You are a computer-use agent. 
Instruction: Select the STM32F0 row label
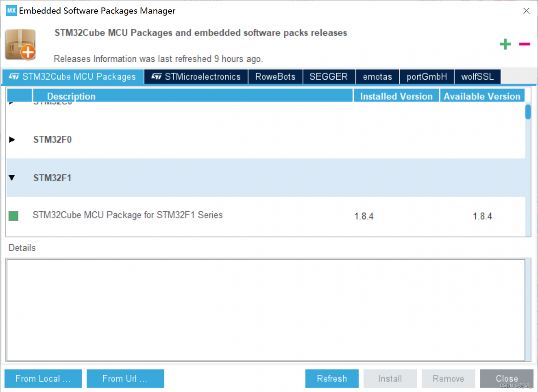52,139
